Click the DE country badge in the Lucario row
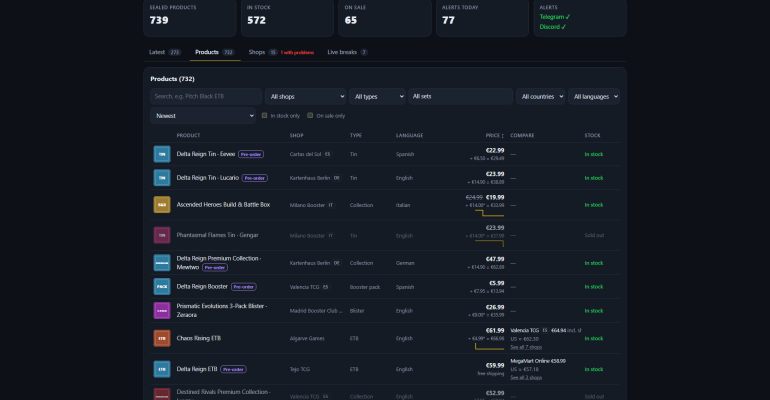Screen dimensions: 770x400 coord(336,178)
